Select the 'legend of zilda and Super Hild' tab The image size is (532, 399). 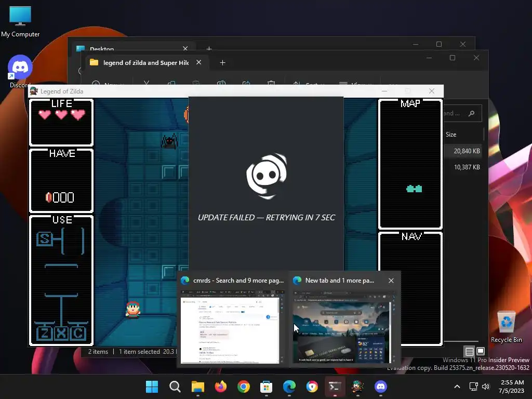[147, 63]
